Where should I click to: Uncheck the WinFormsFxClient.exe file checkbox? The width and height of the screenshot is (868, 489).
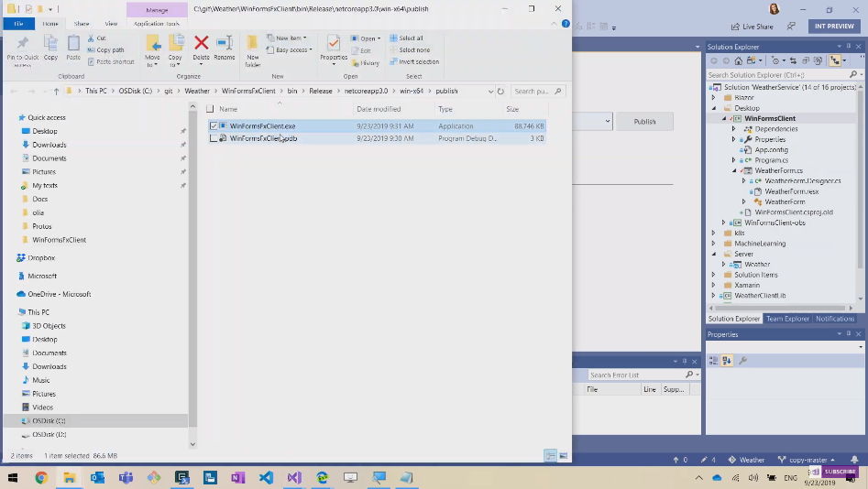click(214, 126)
